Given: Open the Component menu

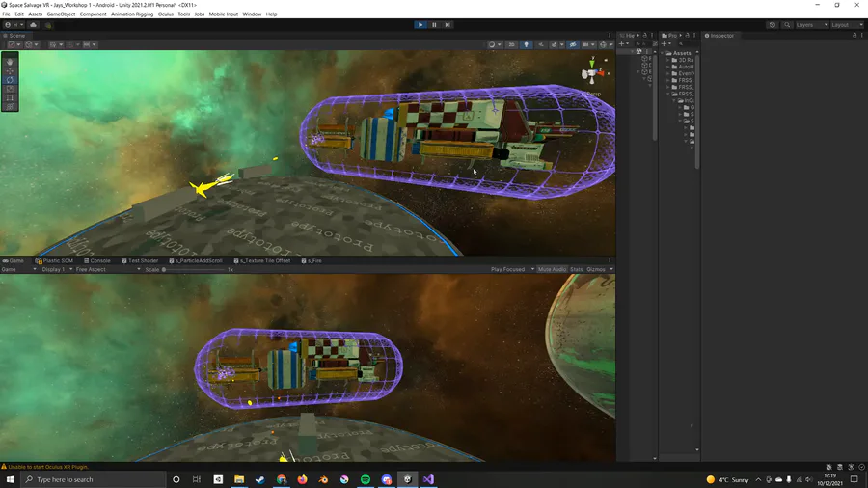Looking at the screenshot, I should [93, 14].
